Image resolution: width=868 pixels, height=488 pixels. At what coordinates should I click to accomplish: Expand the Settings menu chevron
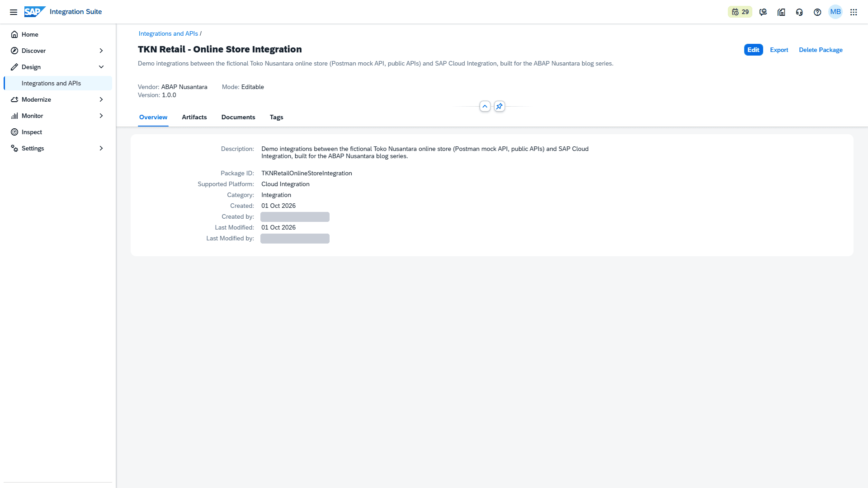101,148
